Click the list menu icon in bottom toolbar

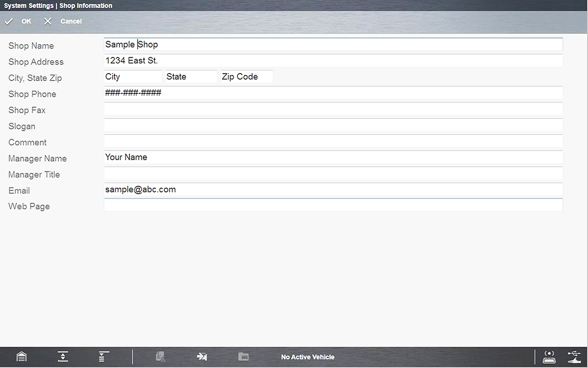pos(103,357)
